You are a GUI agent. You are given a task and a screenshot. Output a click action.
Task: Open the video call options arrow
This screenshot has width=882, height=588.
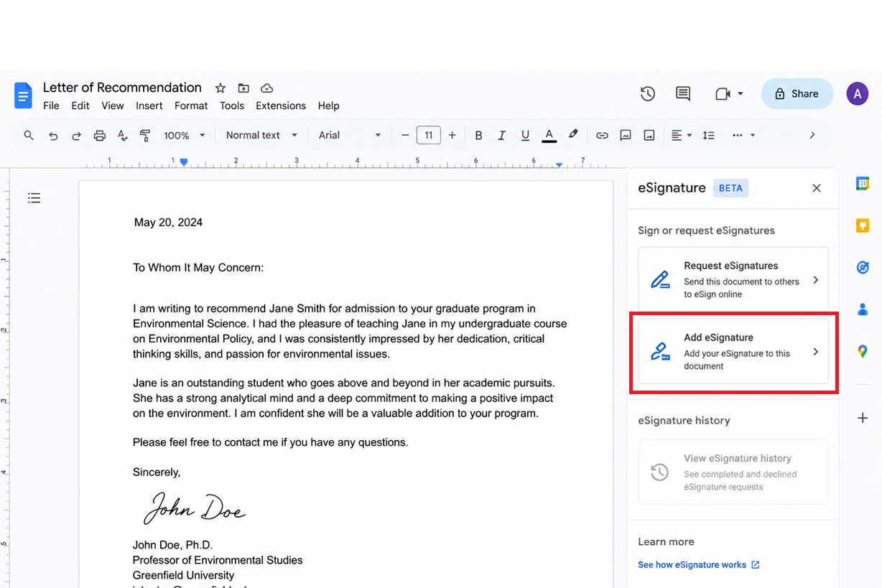tap(740, 94)
